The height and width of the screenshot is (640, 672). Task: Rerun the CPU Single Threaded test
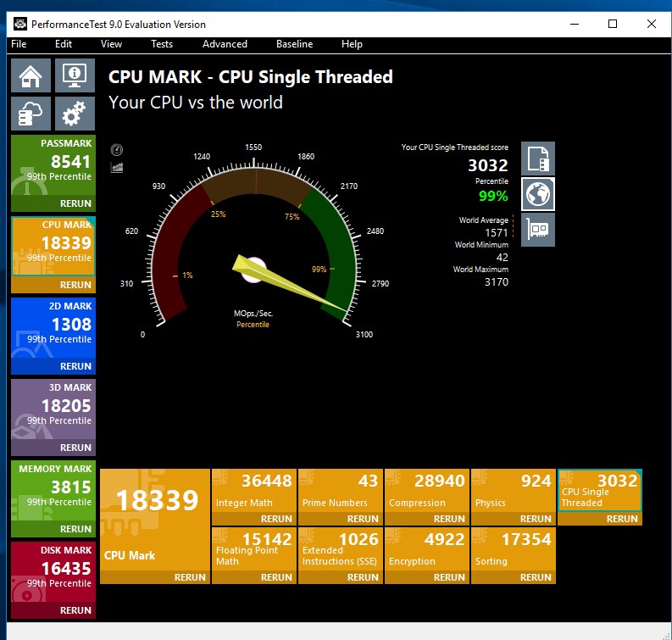click(x=600, y=519)
